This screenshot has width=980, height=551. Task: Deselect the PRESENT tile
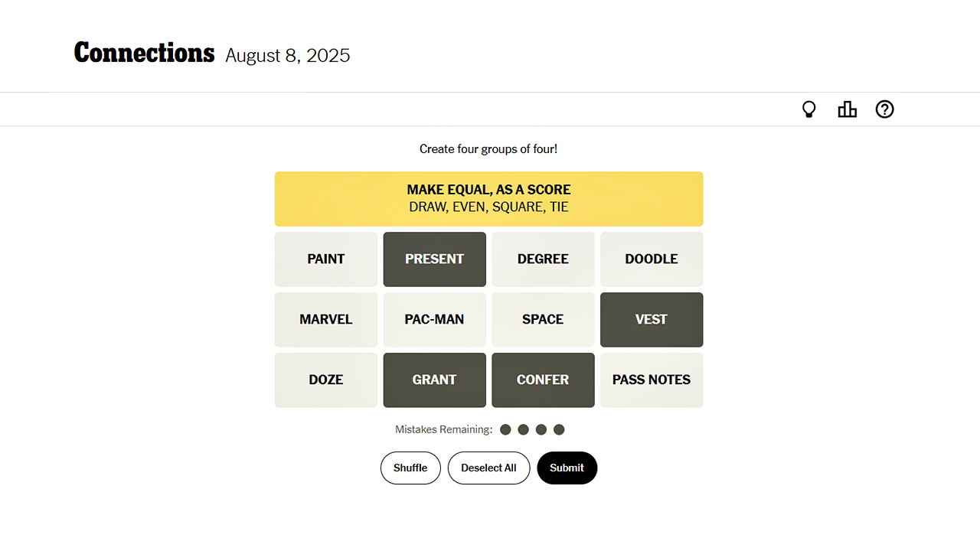pyautogui.click(x=434, y=259)
